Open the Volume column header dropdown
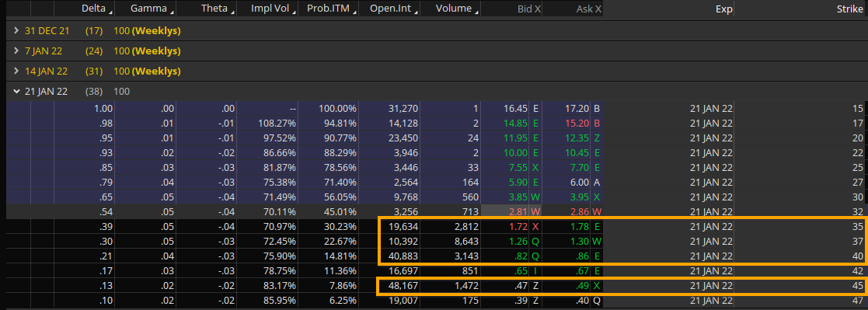 pyautogui.click(x=476, y=12)
